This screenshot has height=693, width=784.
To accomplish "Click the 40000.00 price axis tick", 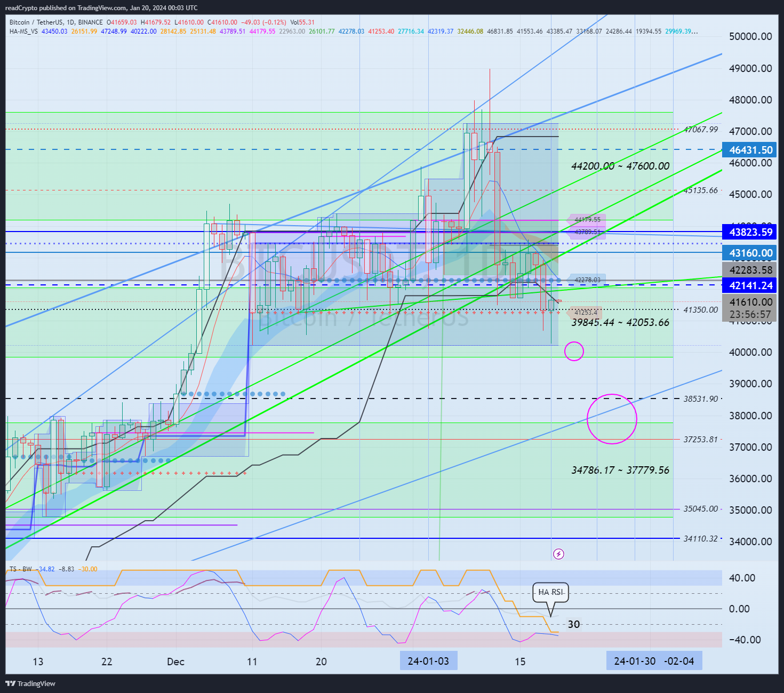I will pos(750,352).
